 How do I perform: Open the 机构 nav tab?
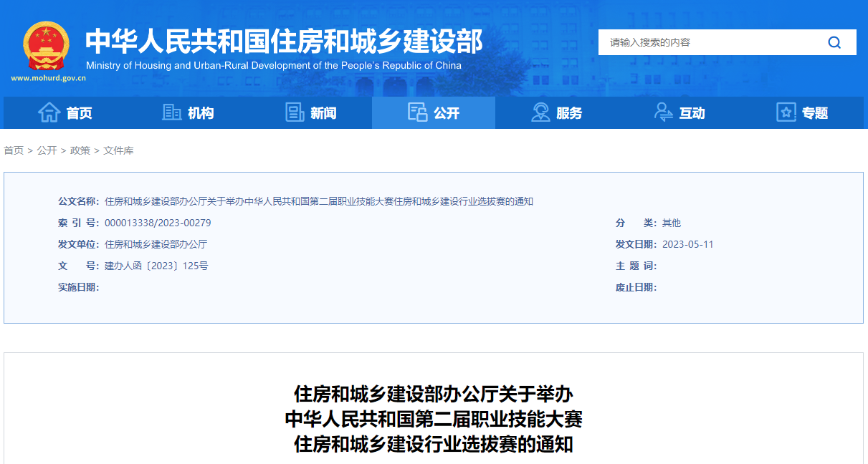click(x=188, y=113)
